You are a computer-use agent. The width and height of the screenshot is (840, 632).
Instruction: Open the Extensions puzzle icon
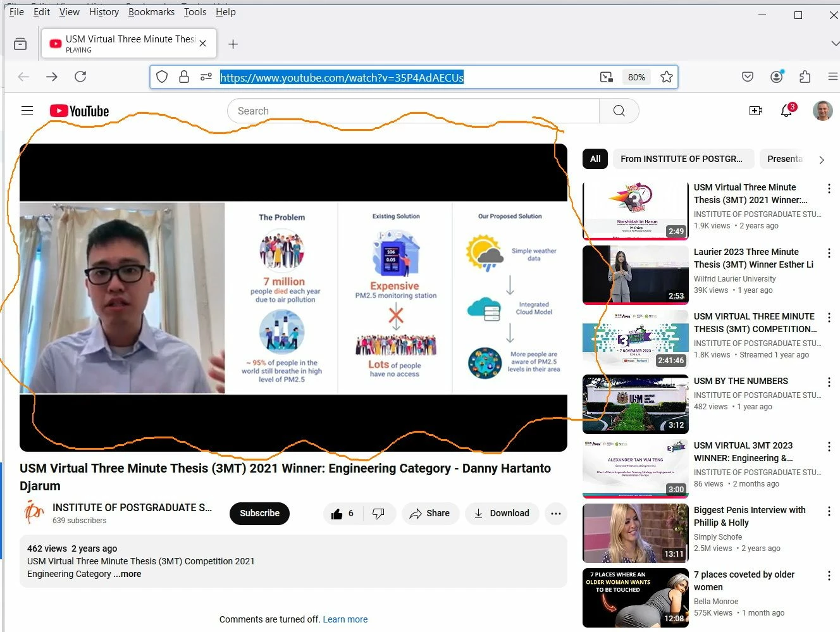[805, 77]
